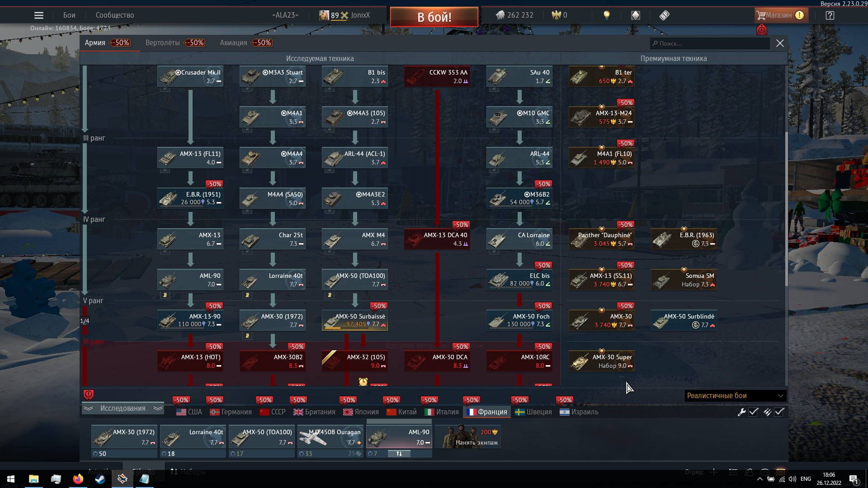The width and height of the screenshot is (868, 488).
Task: Click the ENG language indicator in the tray
Action: [806, 479]
